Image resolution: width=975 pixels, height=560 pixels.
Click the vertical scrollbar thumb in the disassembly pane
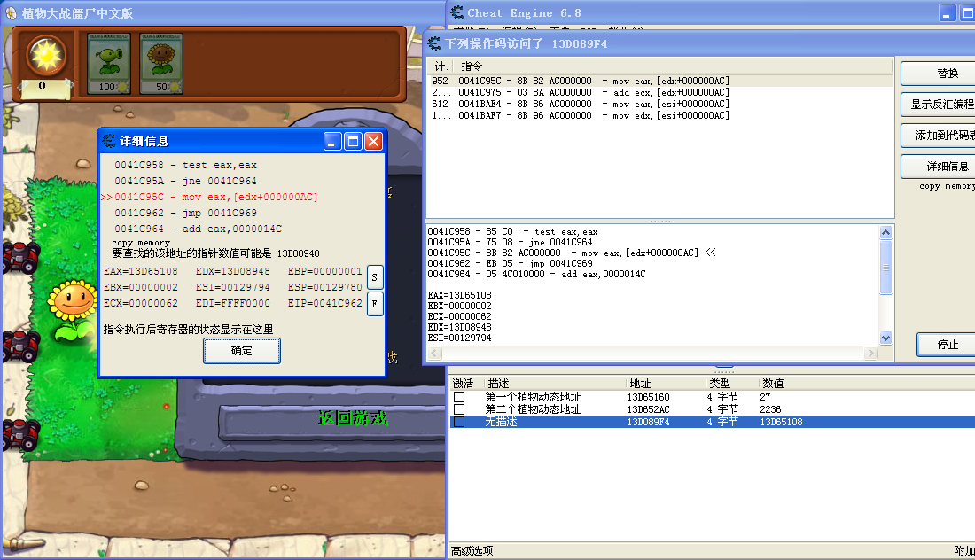tap(886, 268)
